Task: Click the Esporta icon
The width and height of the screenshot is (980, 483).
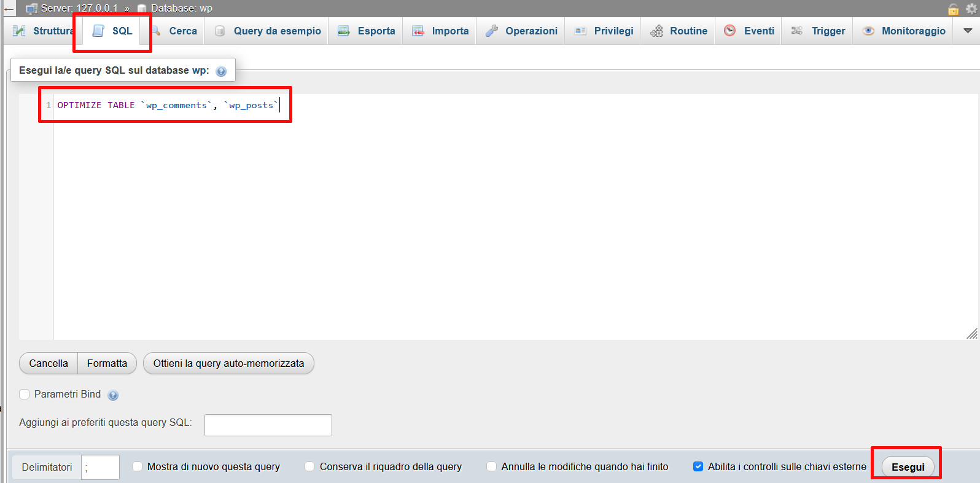Action: point(344,31)
